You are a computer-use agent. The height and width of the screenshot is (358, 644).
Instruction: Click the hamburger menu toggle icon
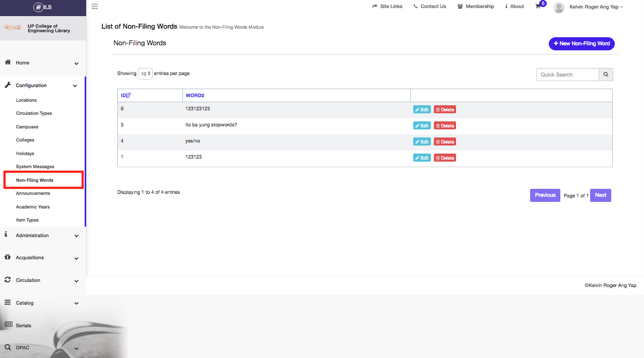coord(95,7)
